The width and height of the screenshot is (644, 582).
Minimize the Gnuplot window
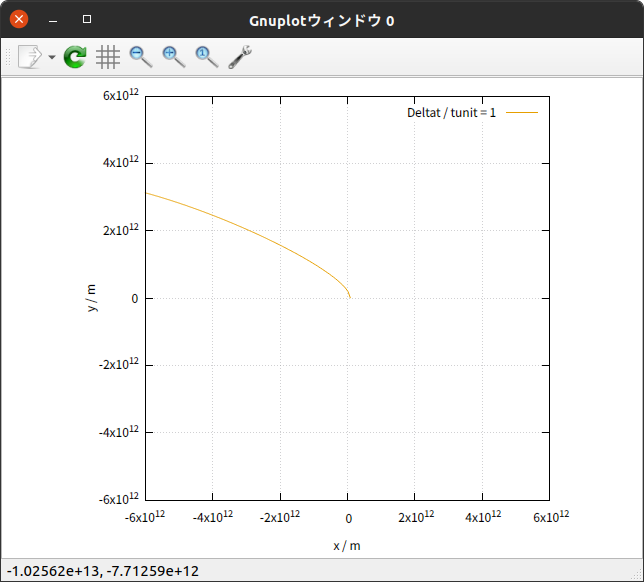click(53, 20)
